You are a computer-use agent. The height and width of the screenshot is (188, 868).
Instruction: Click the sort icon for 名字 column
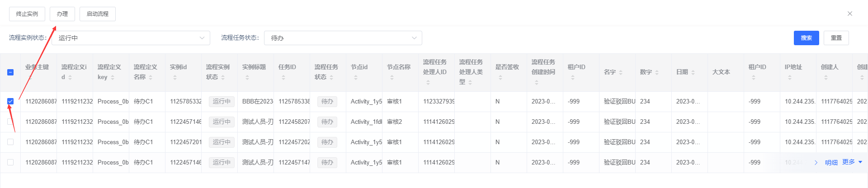(621, 73)
